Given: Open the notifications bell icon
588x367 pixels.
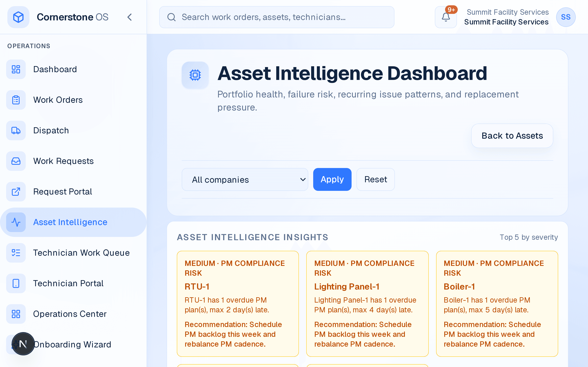Looking at the screenshot, I should (x=446, y=17).
